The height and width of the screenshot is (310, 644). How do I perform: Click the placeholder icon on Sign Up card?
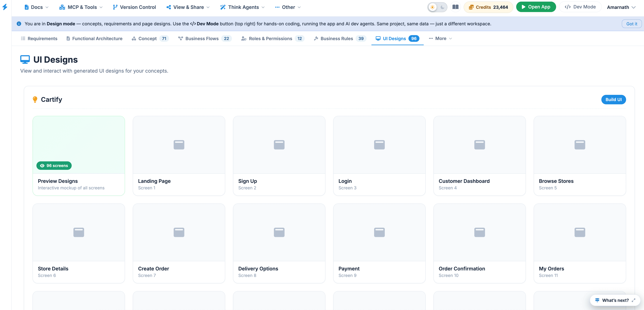279,145
